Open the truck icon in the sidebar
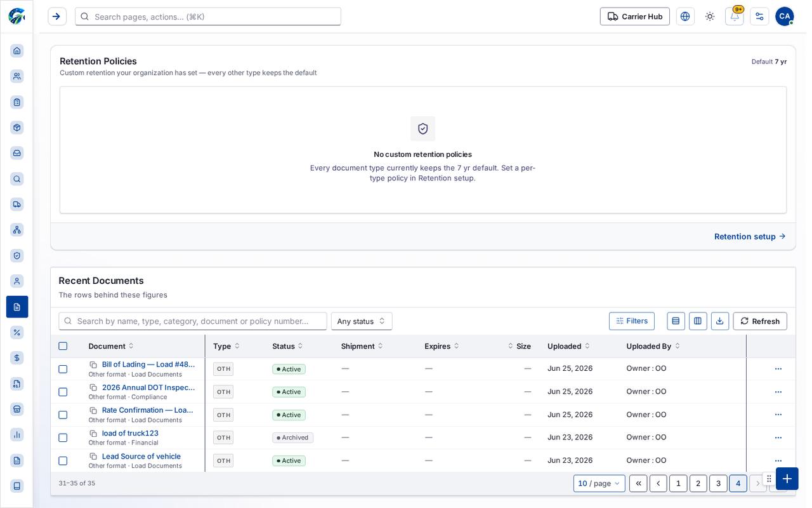 click(17, 204)
